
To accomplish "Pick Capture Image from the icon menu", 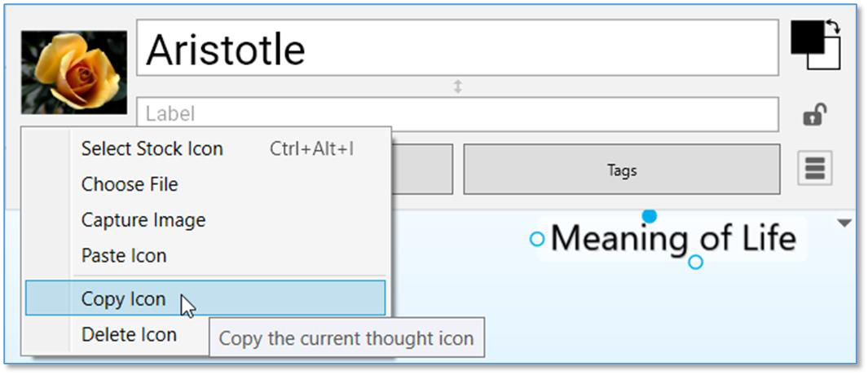I will click(x=143, y=220).
